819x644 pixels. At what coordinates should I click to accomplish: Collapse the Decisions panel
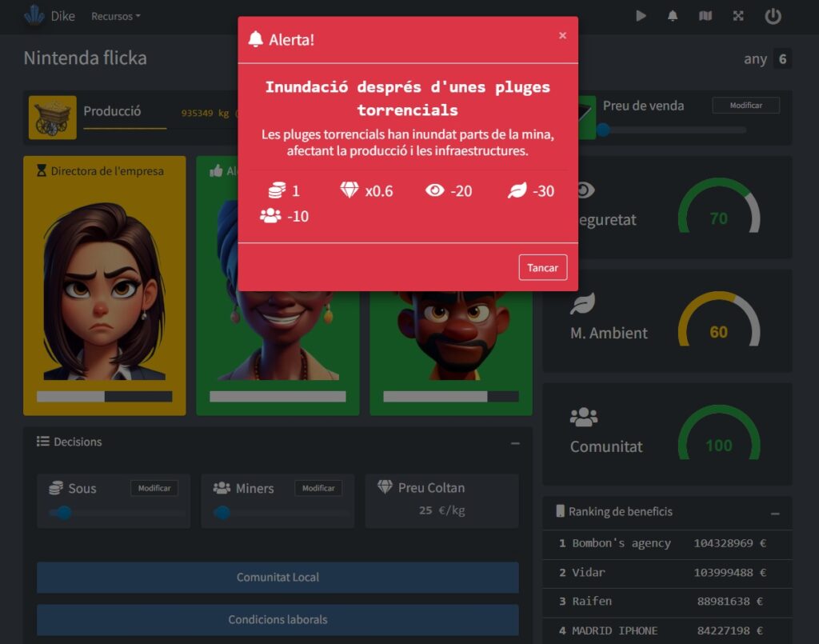515,442
